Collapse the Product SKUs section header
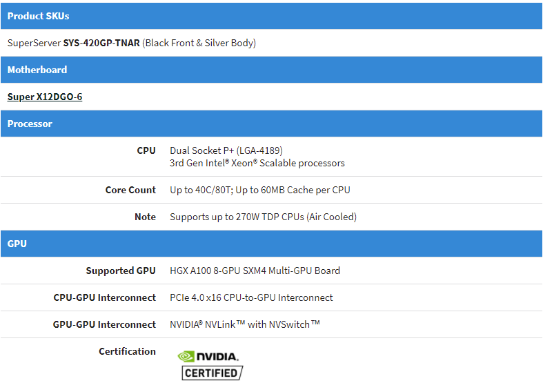 (39, 16)
